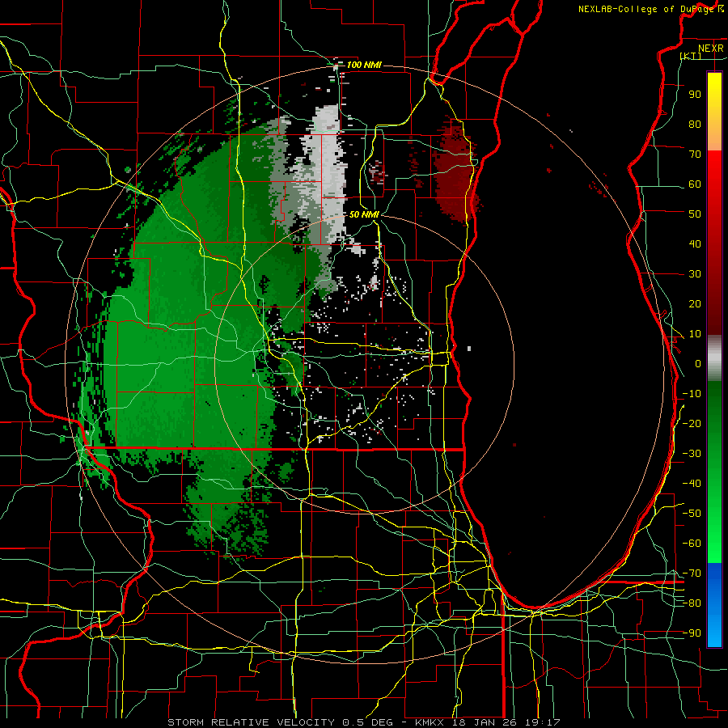
Task: Click the 70 value on the velocity scale
Action: coord(695,154)
